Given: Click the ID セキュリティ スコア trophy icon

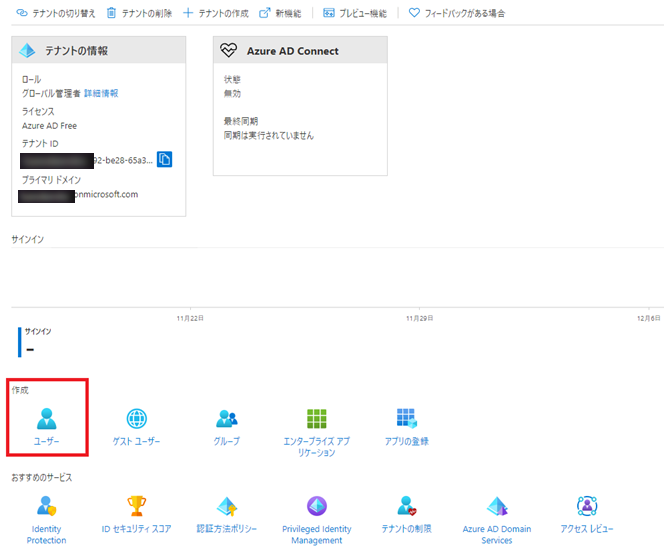Looking at the screenshot, I should click(136, 506).
